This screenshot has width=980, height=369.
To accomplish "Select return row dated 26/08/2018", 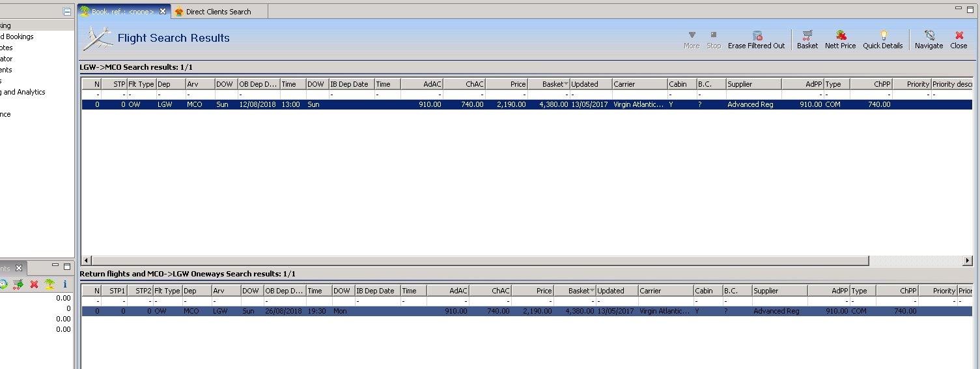I will tap(526, 311).
